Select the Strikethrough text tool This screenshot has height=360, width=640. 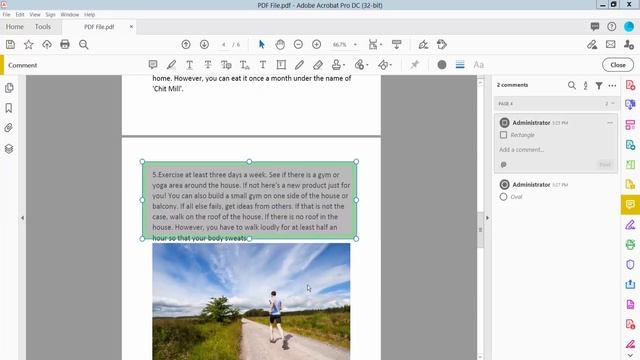point(208,65)
